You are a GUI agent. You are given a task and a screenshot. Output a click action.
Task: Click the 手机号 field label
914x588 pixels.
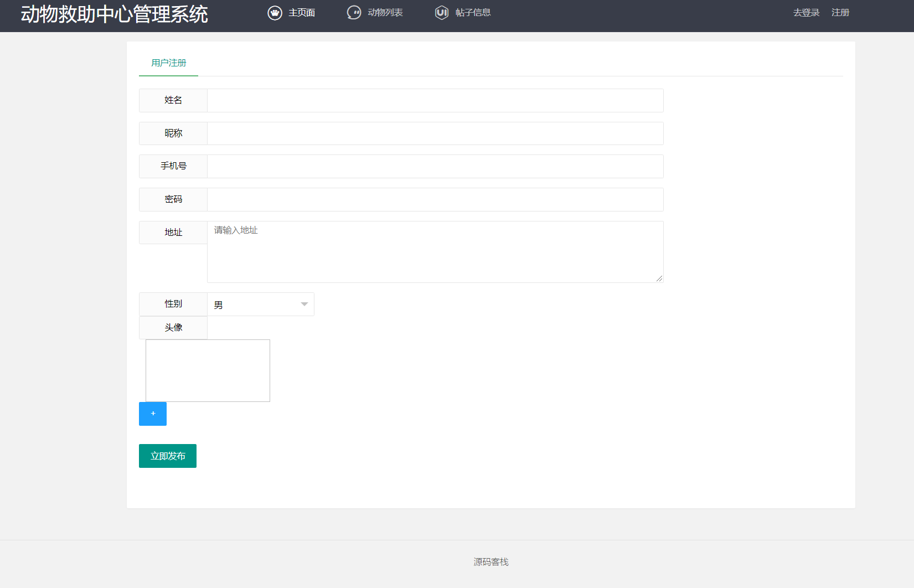click(x=173, y=166)
